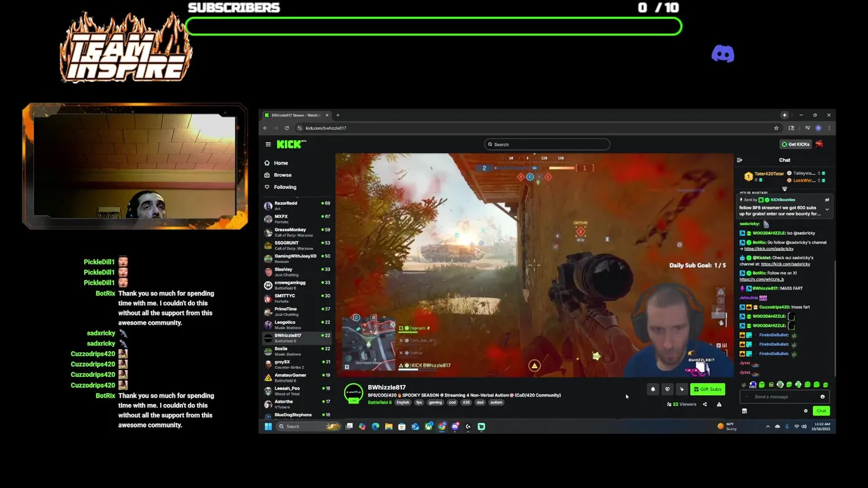The width and height of the screenshot is (868, 488).
Task: Reload the page with the browser refresh icon
Action: [287, 128]
